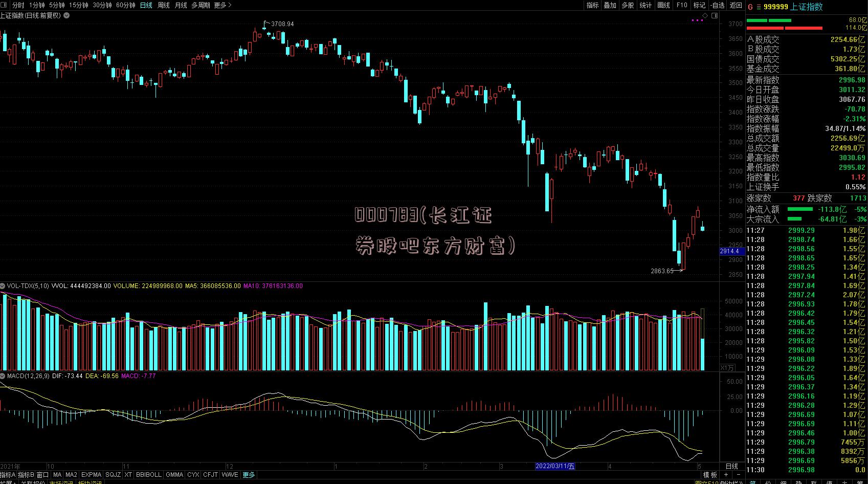
Task: Open the VOL-TDX indicator dropdown arrow
Action: pyautogui.click(x=3, y=286)
